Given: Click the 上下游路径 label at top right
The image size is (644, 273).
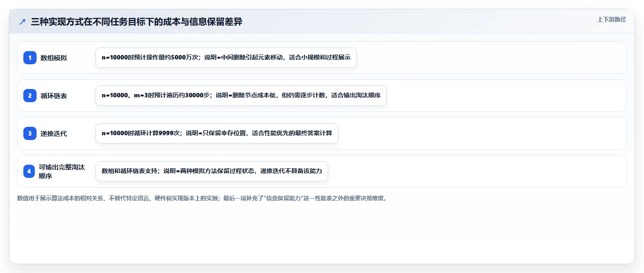Looking at the screenshot, I should pyautogui.click(x=611, y=19).
